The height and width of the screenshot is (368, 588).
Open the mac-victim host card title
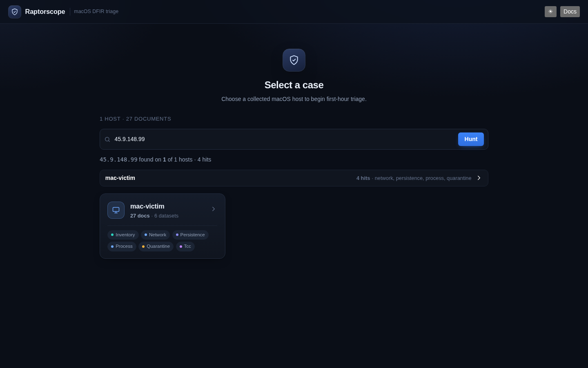click(147, 206)
